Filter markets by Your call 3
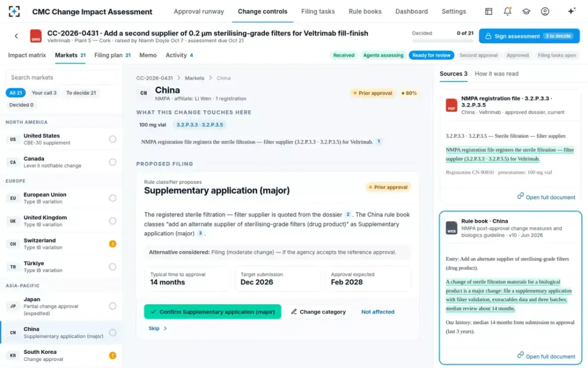This screenshot has width=588, height=368. pyautogui.click(x=44, y=93)
